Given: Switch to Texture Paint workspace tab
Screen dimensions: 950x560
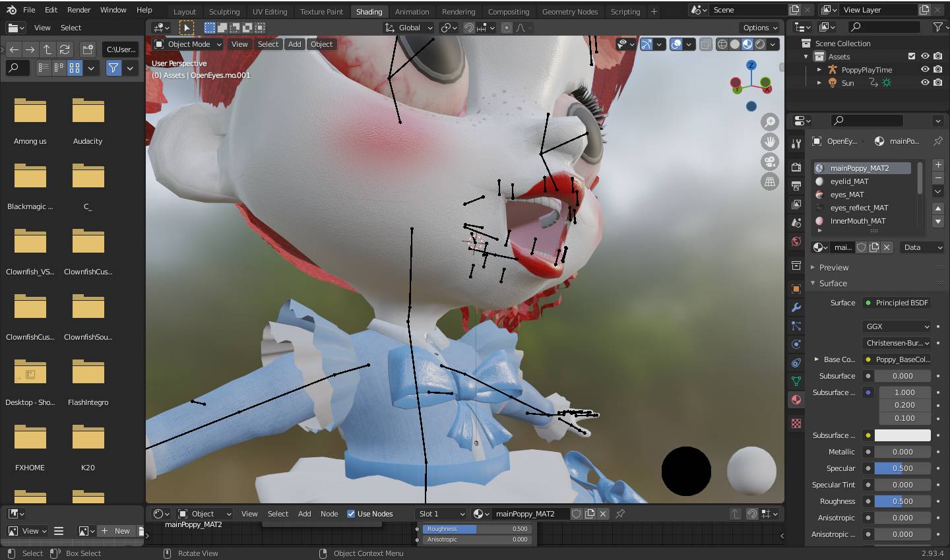Looking at the screenshot, I should (321, 11).
